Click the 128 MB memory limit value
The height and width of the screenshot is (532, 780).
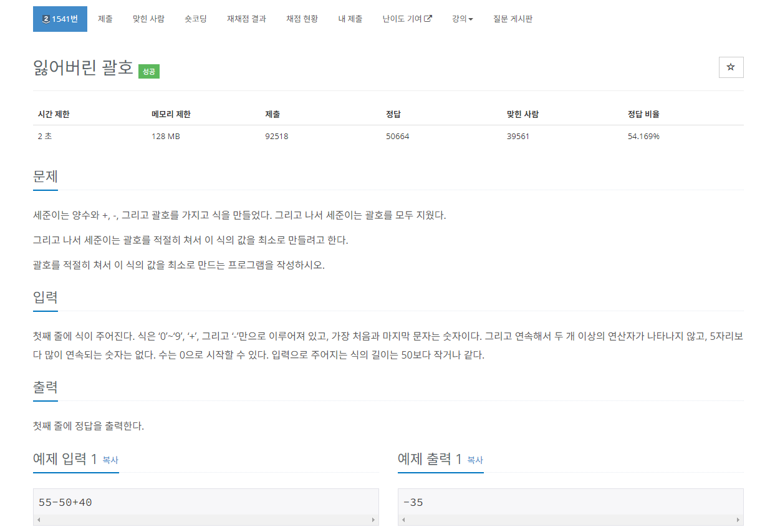click(165, 136)
